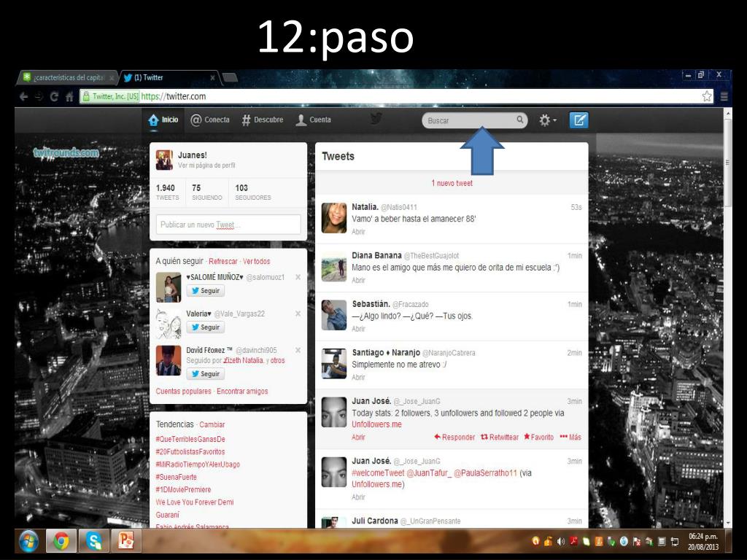Go to the Conecta tab
The image size is (747, 560).
[x=210, y=120]
